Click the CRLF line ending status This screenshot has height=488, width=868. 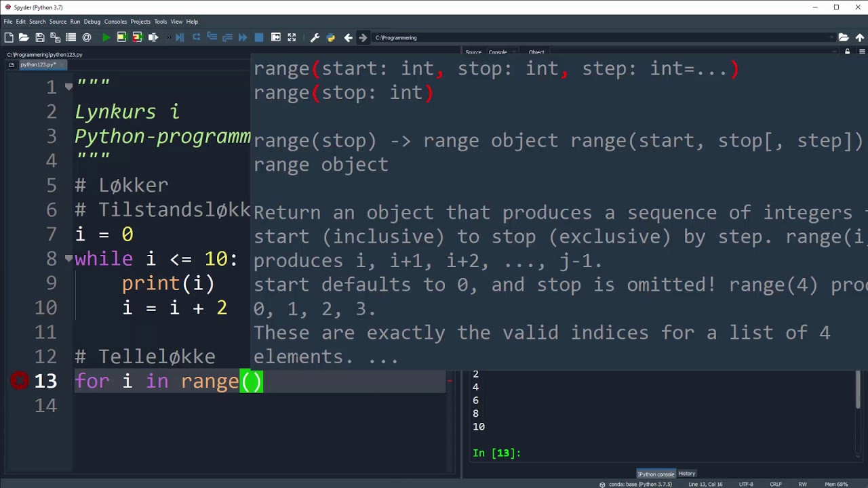[776, 484]
